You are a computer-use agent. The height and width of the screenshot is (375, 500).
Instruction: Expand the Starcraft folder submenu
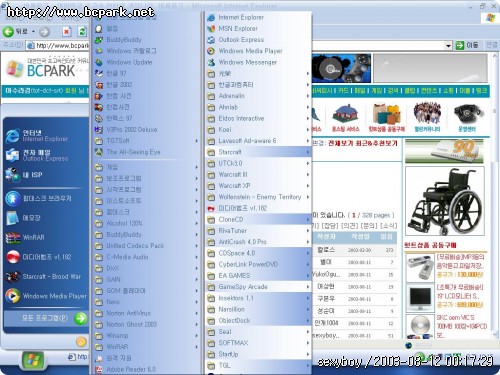(x=258, y=152)
